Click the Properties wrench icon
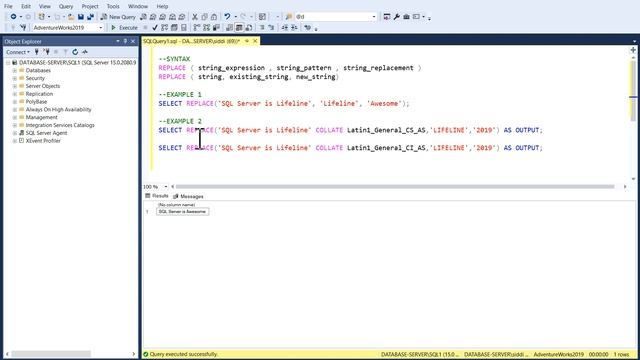The height and width of the screenshot is (360, 640). coord(396,17)
